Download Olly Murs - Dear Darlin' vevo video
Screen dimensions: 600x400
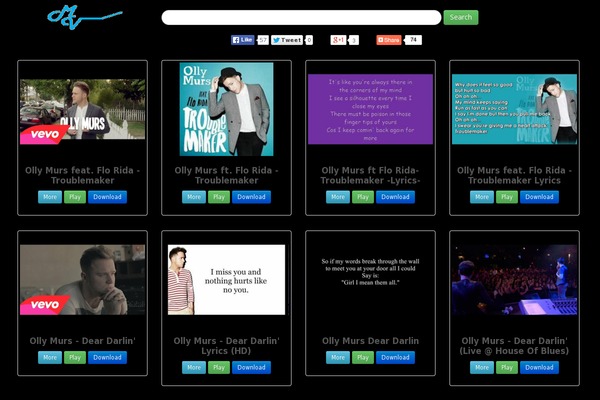[108, 358]
